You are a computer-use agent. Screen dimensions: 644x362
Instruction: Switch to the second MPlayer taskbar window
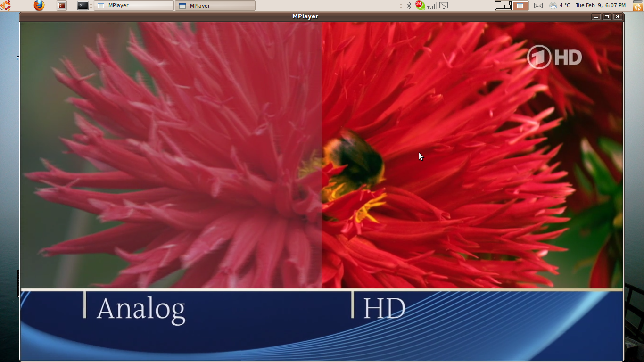click(215, 6)
